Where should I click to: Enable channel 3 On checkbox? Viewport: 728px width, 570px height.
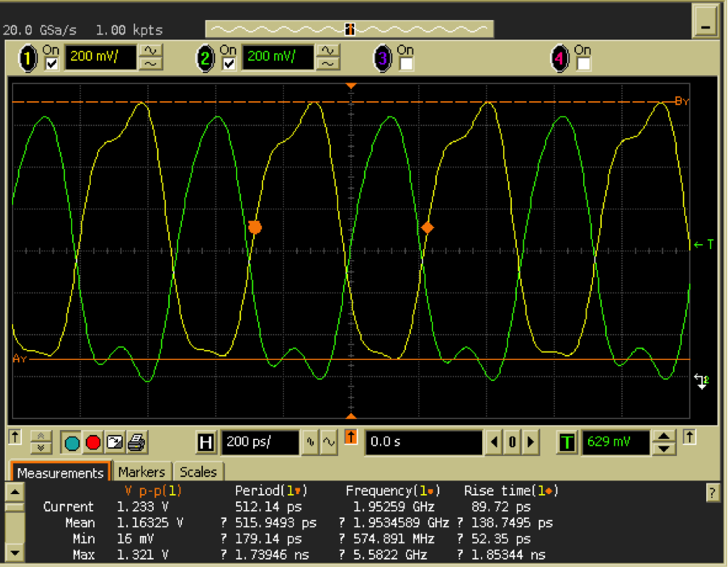[406, 64]
